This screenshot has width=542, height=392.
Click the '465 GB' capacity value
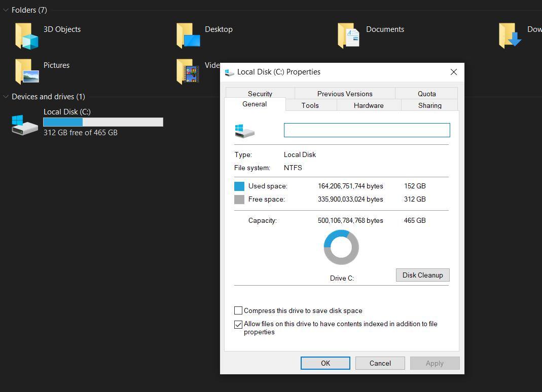pos(415,220)
